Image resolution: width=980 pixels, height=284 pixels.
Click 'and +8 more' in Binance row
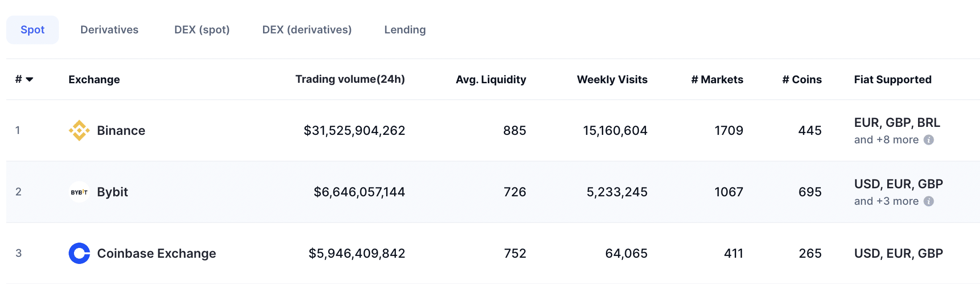point(886,140)
